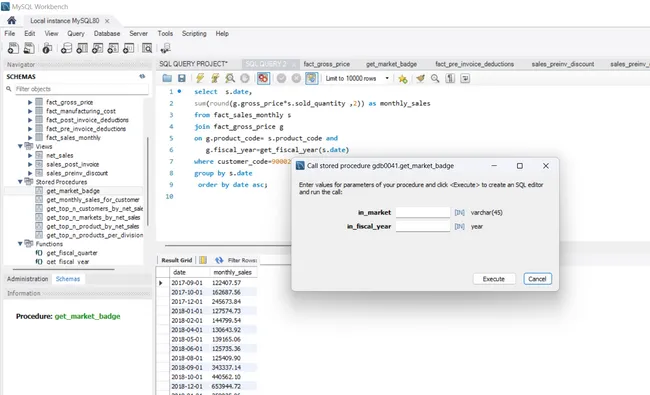Open an SQL script file in new tab
The height and width of the screenshot is (395, 650).
(x=29, y=48)
